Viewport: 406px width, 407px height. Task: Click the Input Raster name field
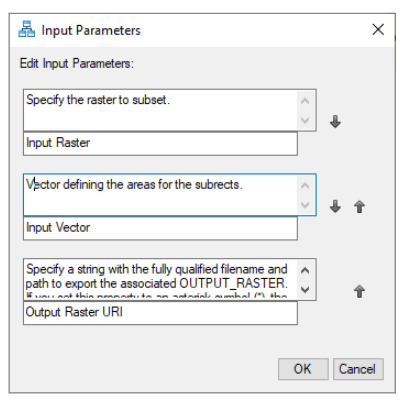[160, 143]
